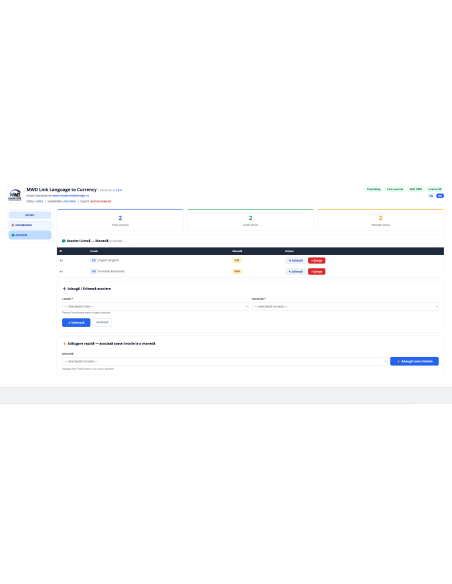452x584 pixels.
Task: Click the red support email link
Action: (x=101, y=201)
